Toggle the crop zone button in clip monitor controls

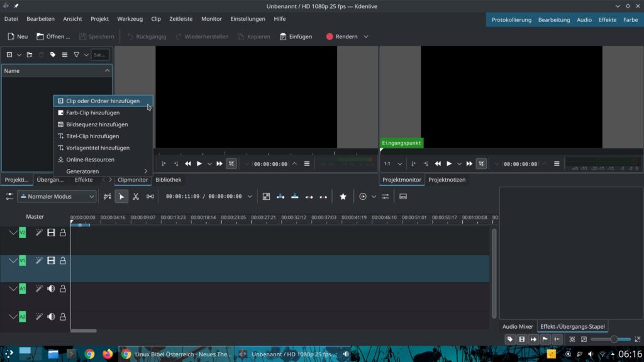[231, 164]
